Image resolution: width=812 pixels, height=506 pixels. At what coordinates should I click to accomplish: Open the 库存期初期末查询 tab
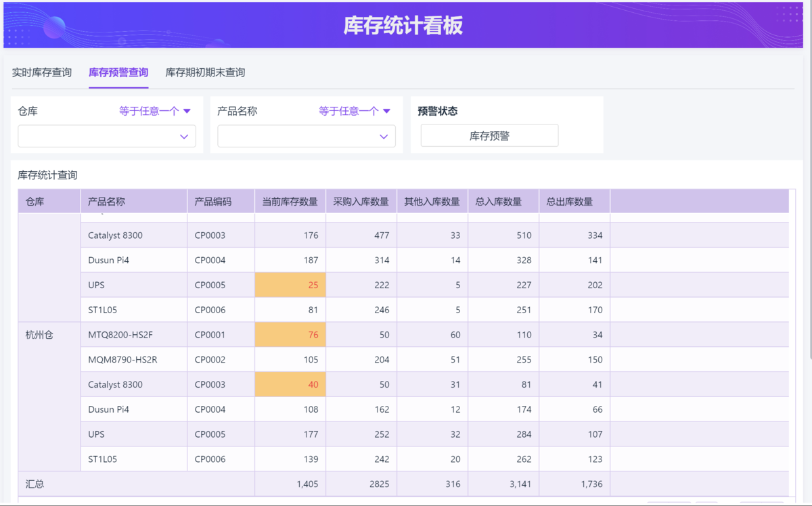(x=205, y=72)
